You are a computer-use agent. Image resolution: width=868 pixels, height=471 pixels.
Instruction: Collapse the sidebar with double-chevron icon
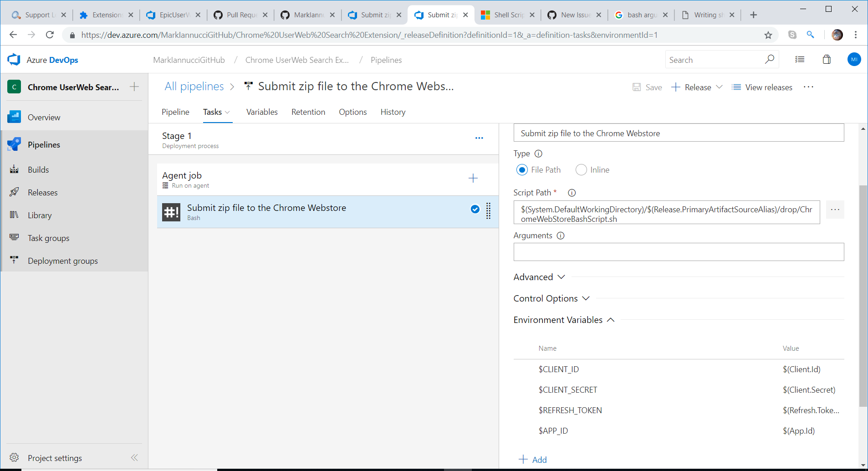(x=134, y=457)
